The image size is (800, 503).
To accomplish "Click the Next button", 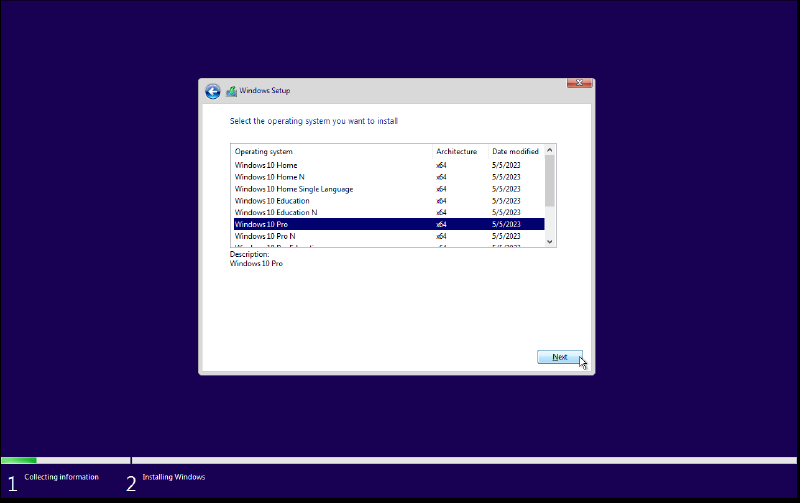I will 560,357.
